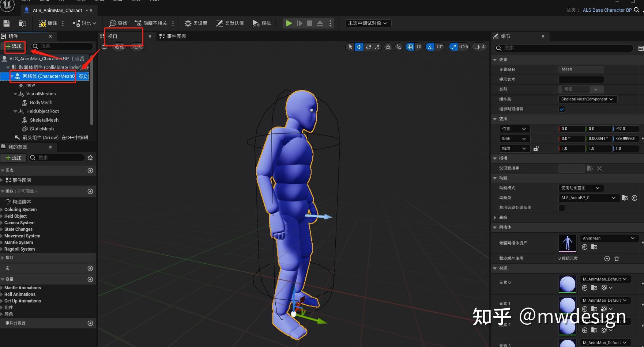The image size is (644, 347).
Task: Expand the 高级 section
Action: coord(495,218)
